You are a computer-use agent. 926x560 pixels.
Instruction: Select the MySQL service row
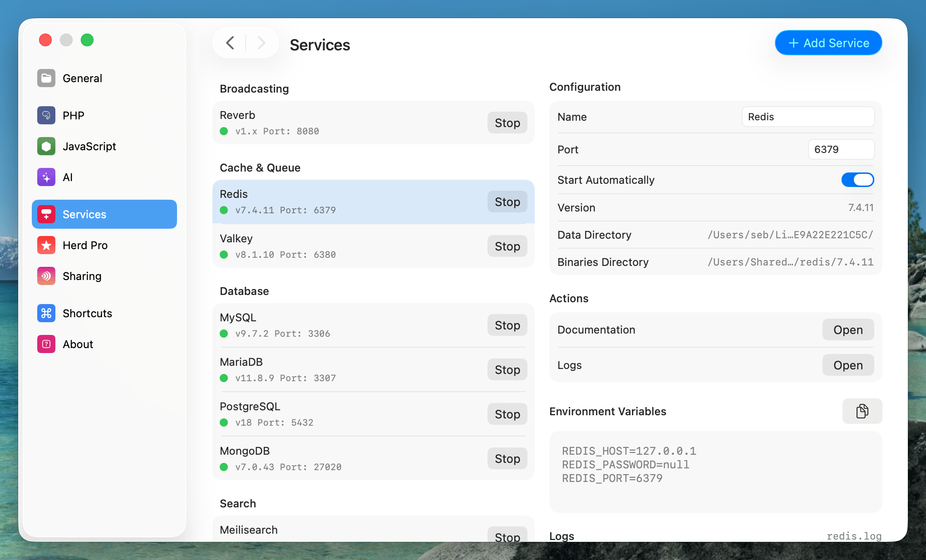[x=373, y=325]
